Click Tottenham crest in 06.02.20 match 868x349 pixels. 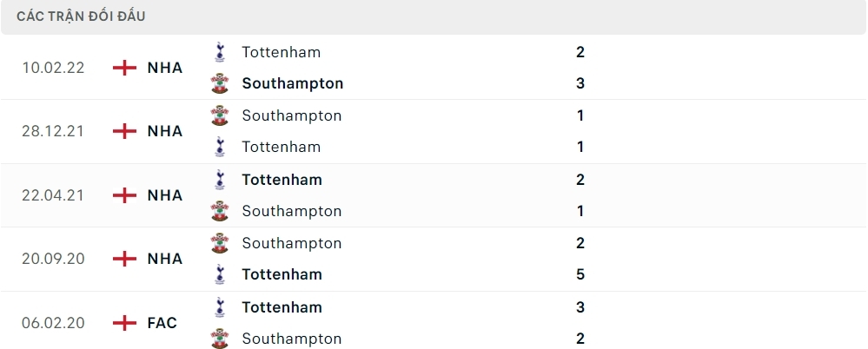(x=220, y=307)
